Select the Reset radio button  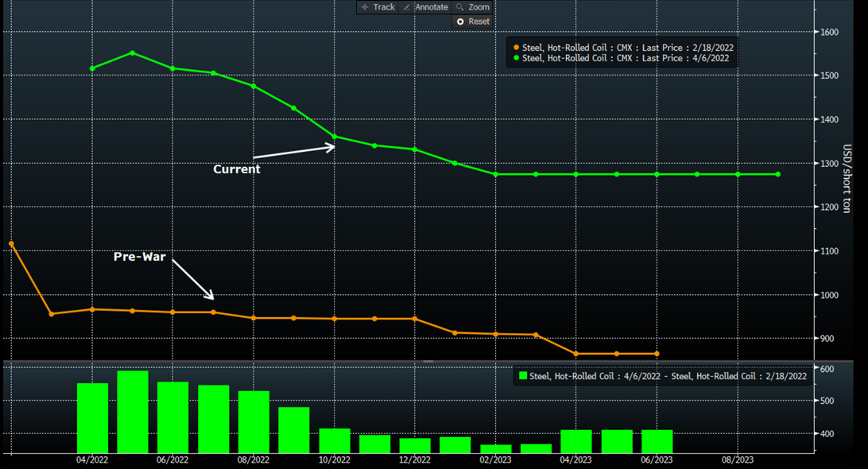click(459, 21)
